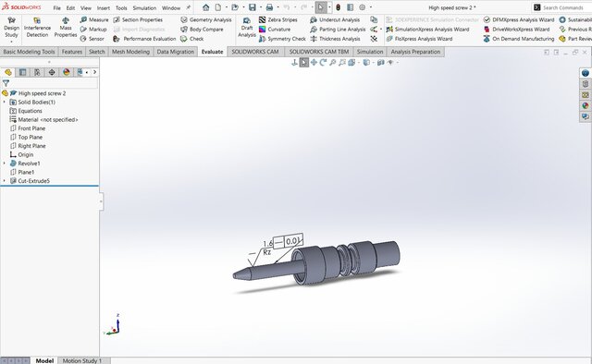Open the PropertyManager tab
This screenshot has height=364, width=592.
point(22,72)
